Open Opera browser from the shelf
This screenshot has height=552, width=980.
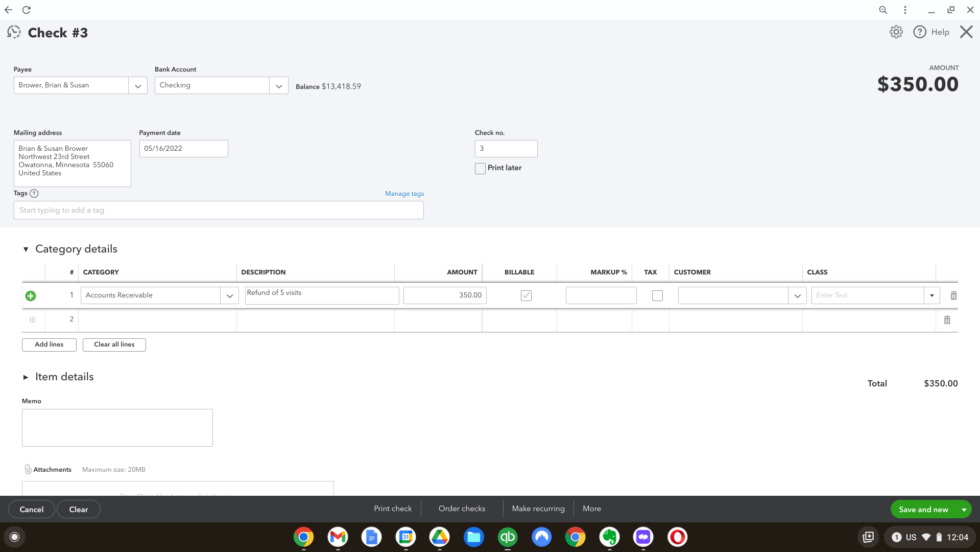[x=677, y=537]
